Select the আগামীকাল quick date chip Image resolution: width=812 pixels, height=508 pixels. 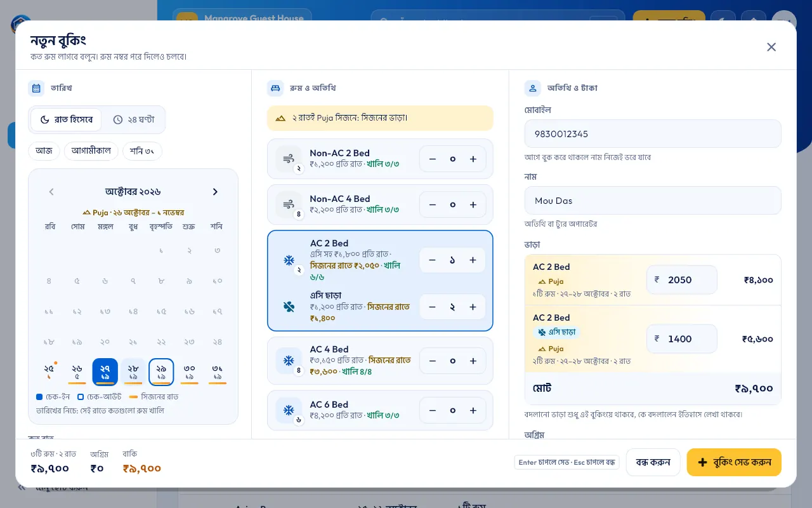[x=91, y=151]
